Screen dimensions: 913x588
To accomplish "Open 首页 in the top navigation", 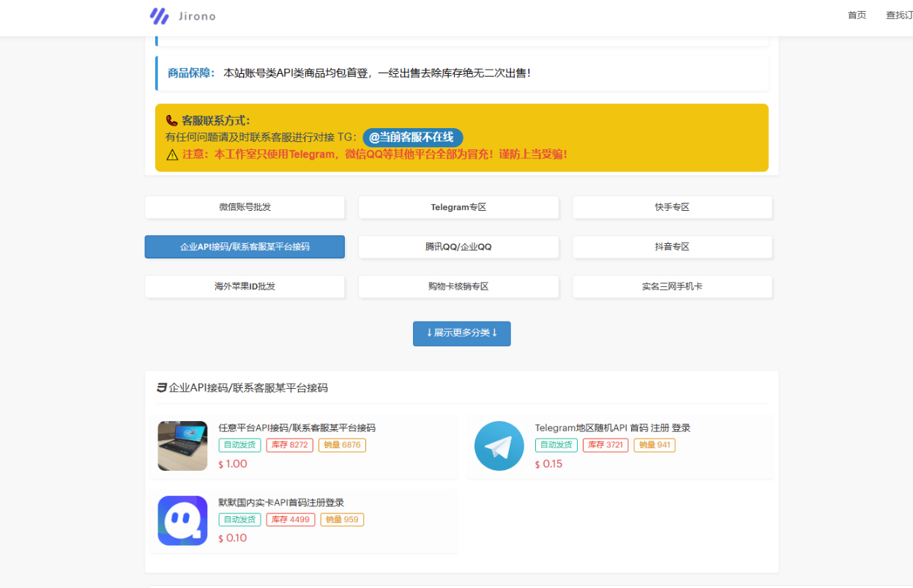I will tap(857, 15).
